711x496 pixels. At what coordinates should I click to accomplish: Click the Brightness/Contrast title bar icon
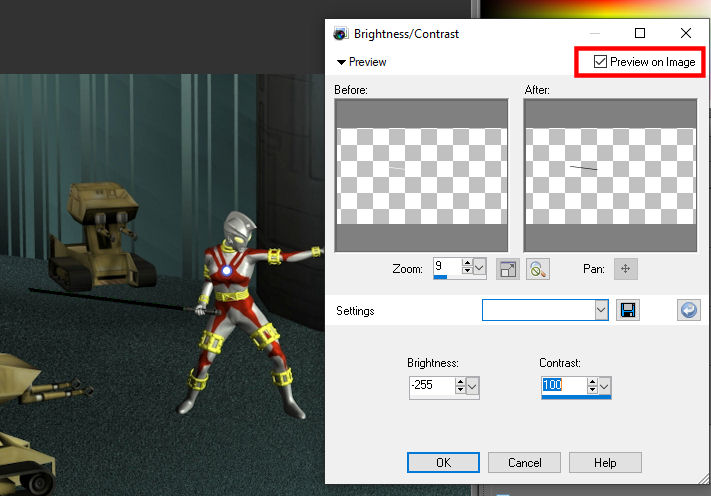(341, 34)
